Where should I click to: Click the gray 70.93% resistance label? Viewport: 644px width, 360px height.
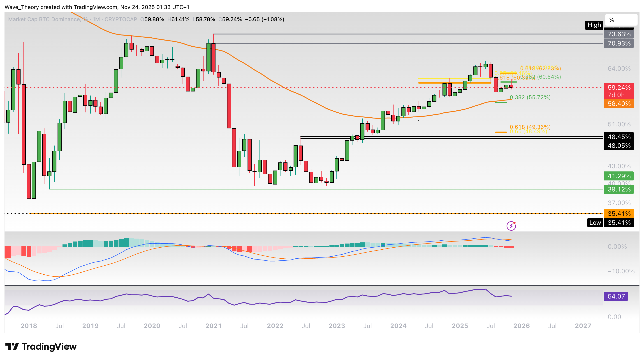(x=619, y=44)
